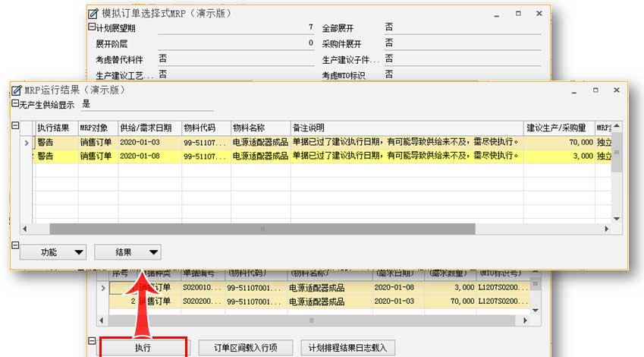Click the MRP运行结果 window title icon
The width and height of the screenshot is (644, 357).
[x=17, y=90]
